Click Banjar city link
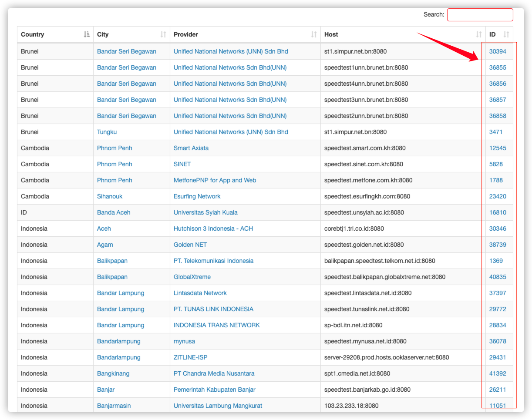532x420 pixels. [106, 390]
